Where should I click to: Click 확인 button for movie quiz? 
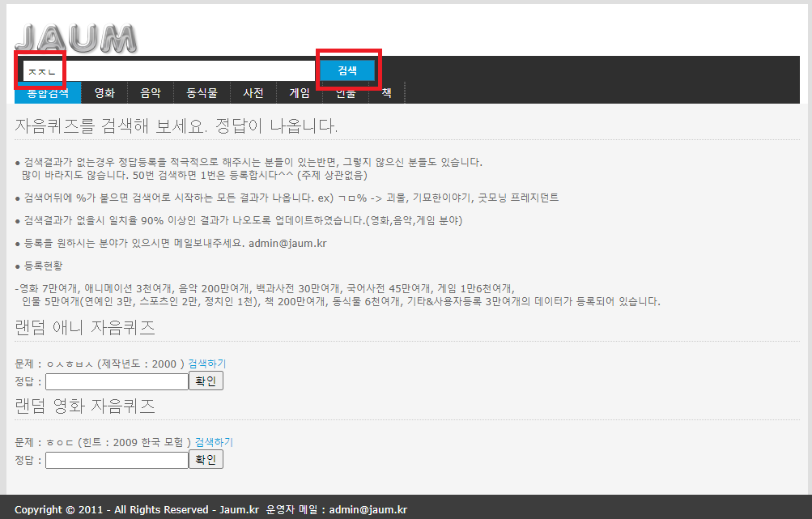pyautogui.click(x=206, y=459)
